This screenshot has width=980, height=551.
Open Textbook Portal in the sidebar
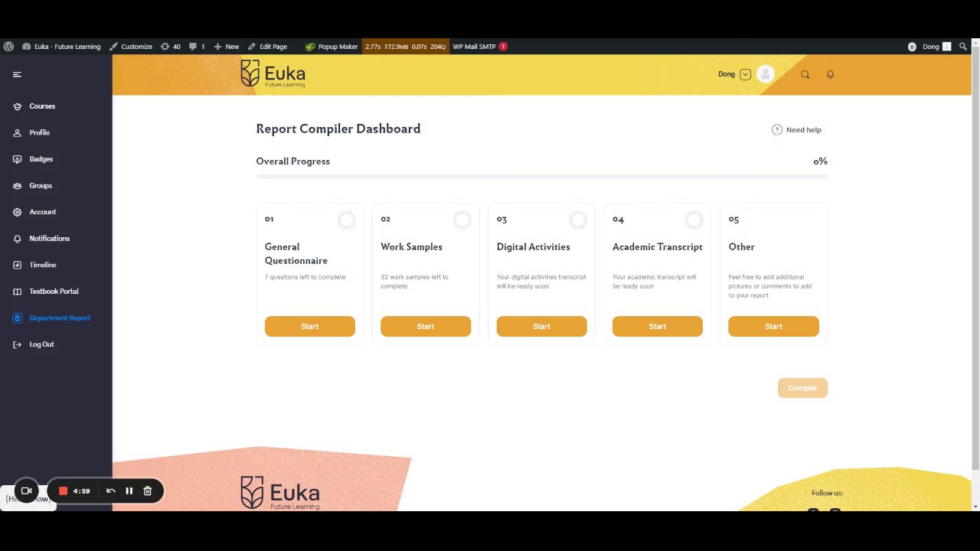(54, 292)
